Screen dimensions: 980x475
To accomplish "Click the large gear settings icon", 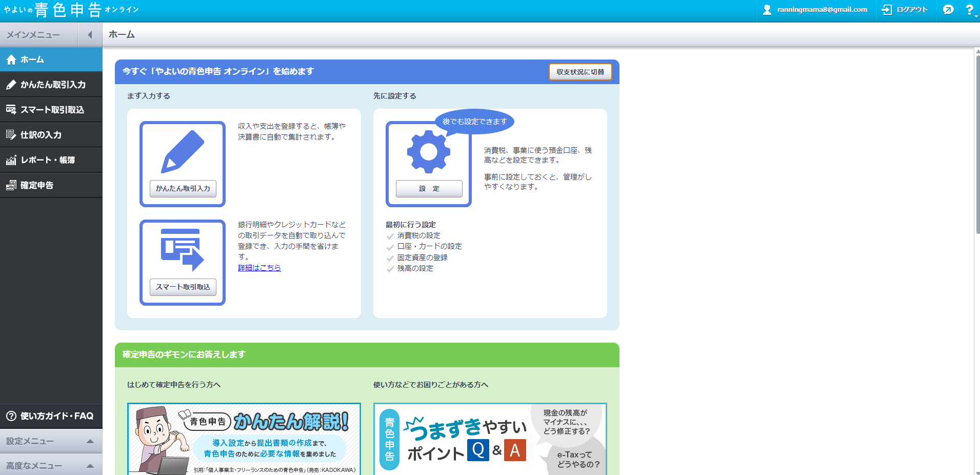I will (428, 152).
